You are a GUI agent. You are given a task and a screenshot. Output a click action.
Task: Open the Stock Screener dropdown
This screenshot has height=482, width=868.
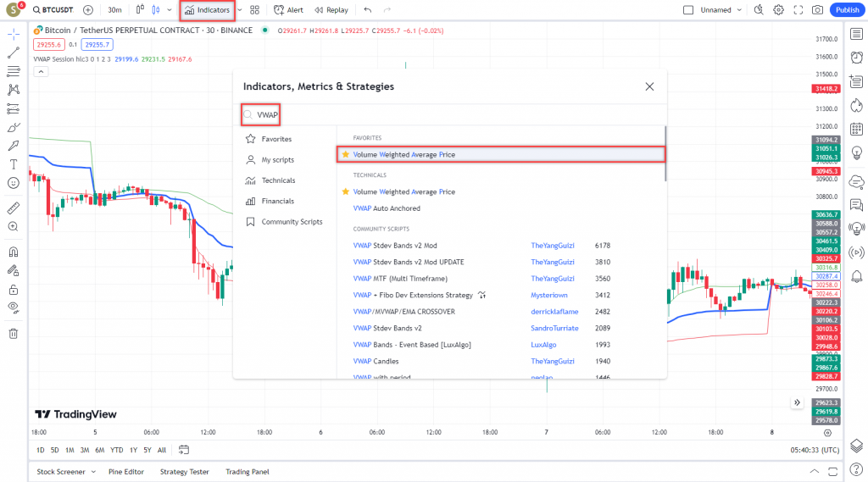(x=66, y=472)
